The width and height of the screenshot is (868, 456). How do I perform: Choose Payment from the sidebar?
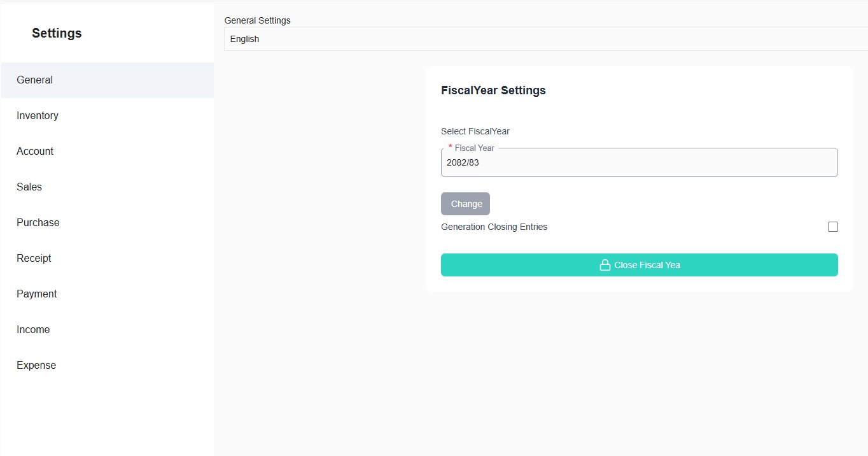37,294
